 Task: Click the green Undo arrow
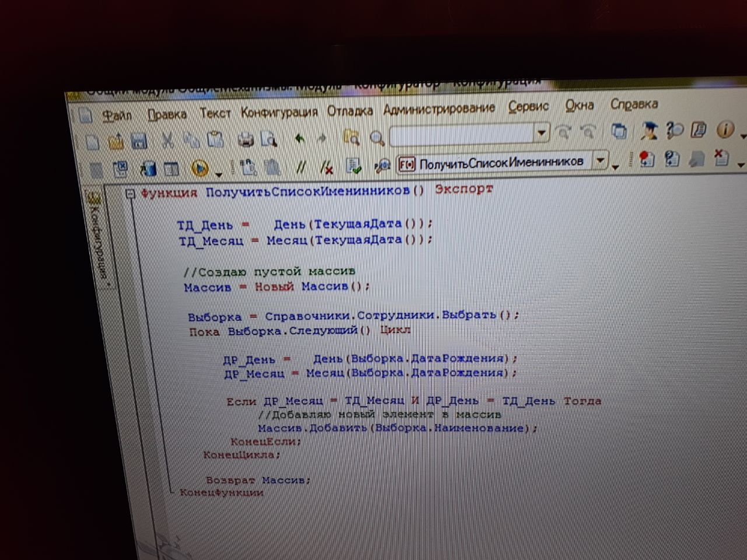[x=300, y=139]
